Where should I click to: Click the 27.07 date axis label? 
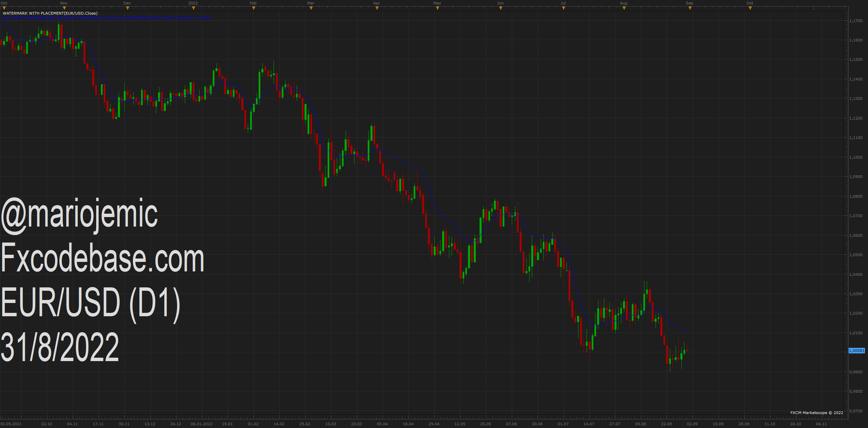[x=615, y=424]
